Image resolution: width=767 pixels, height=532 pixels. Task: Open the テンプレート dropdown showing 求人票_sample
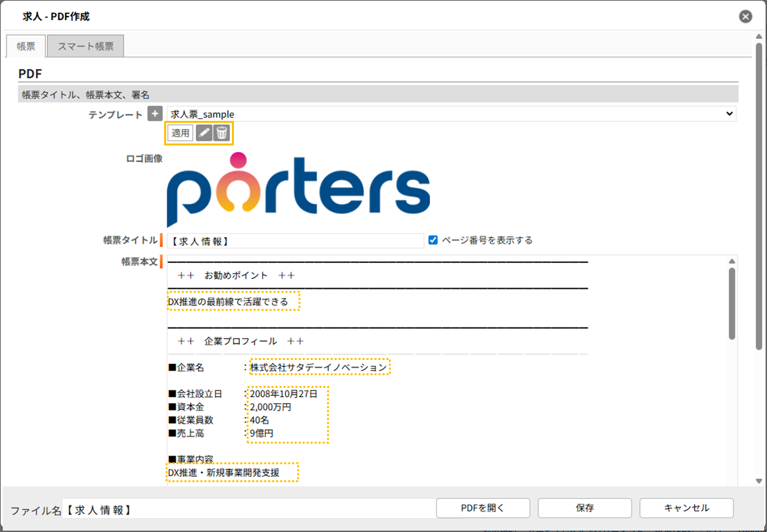pos(451,114)
